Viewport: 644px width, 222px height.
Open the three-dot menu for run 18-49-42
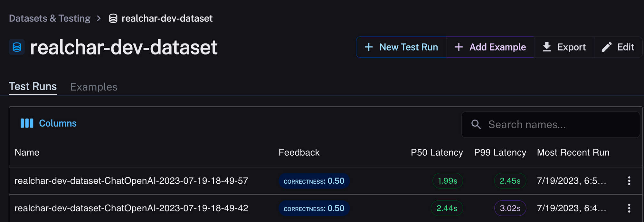629,208
